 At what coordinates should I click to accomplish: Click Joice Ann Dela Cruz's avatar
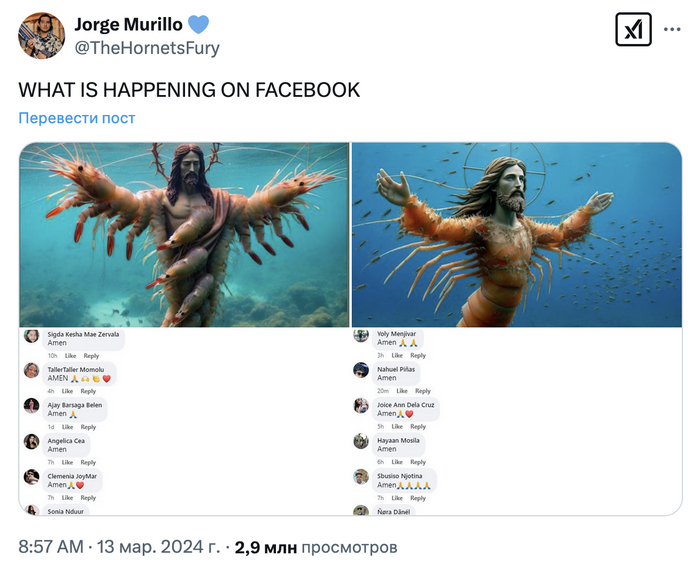point(361,406)
